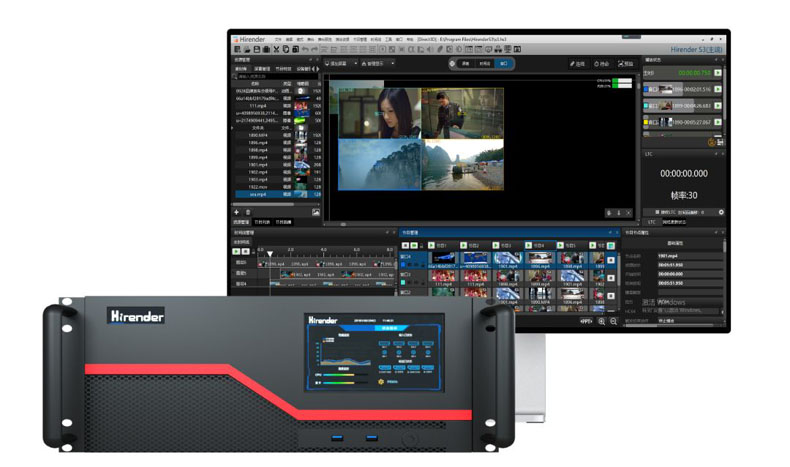The width and height of the screenshot is (790, 467).
Task: Click the Cut (scissors) toolbar icon
Action: pyautogui.click(x=276, y=49)
